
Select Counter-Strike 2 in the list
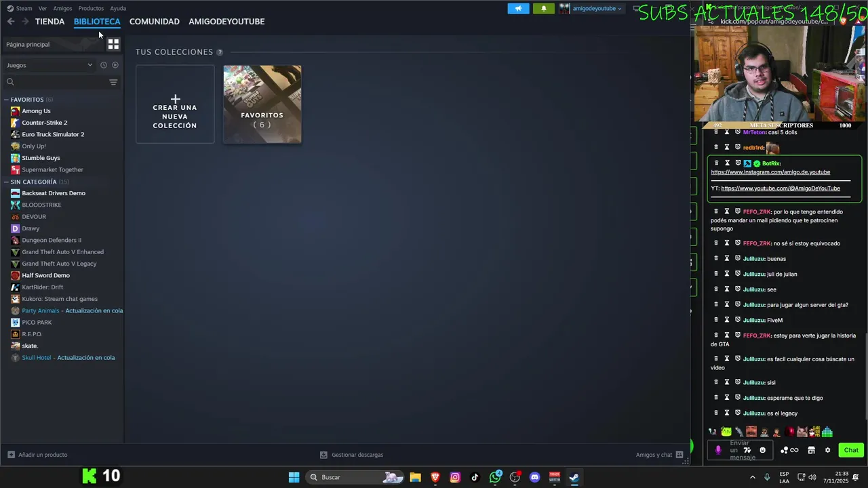pos(44,123)
